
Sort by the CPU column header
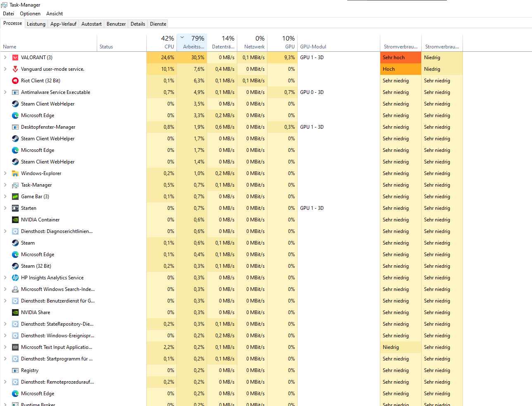click(162, 43)
